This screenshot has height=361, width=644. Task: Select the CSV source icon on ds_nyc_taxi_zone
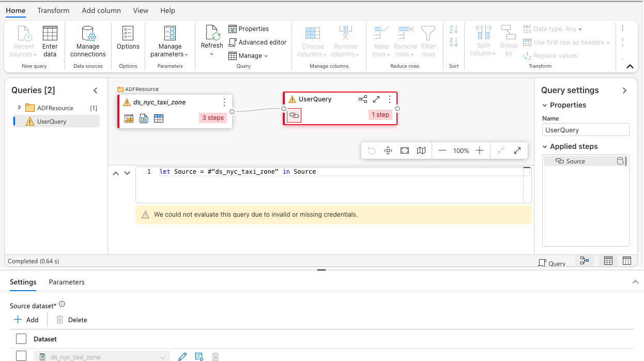tap(144, 118)
